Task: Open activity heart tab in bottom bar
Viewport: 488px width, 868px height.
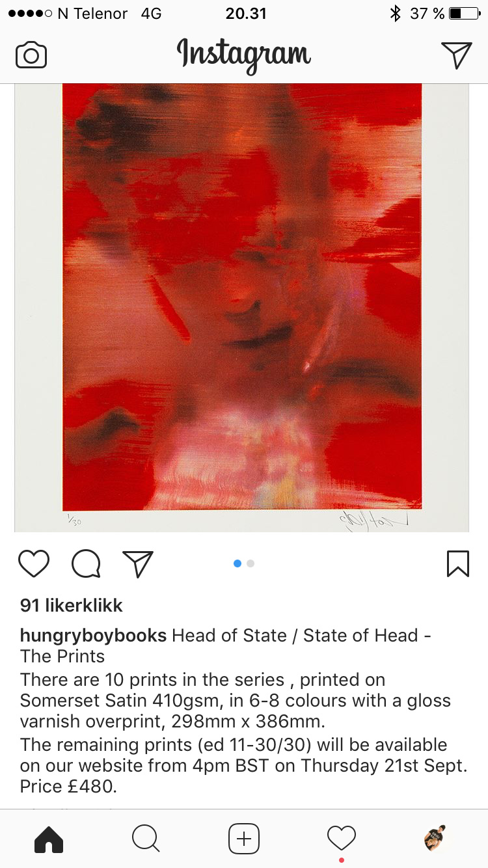Action: 342,838
